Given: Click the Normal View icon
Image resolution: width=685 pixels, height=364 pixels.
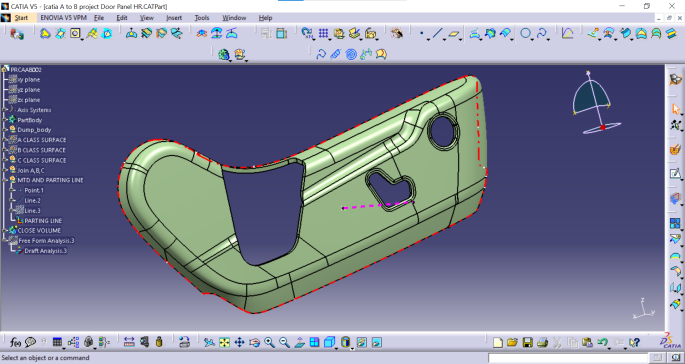Looking at the screenshot, I should pos(299,342).
